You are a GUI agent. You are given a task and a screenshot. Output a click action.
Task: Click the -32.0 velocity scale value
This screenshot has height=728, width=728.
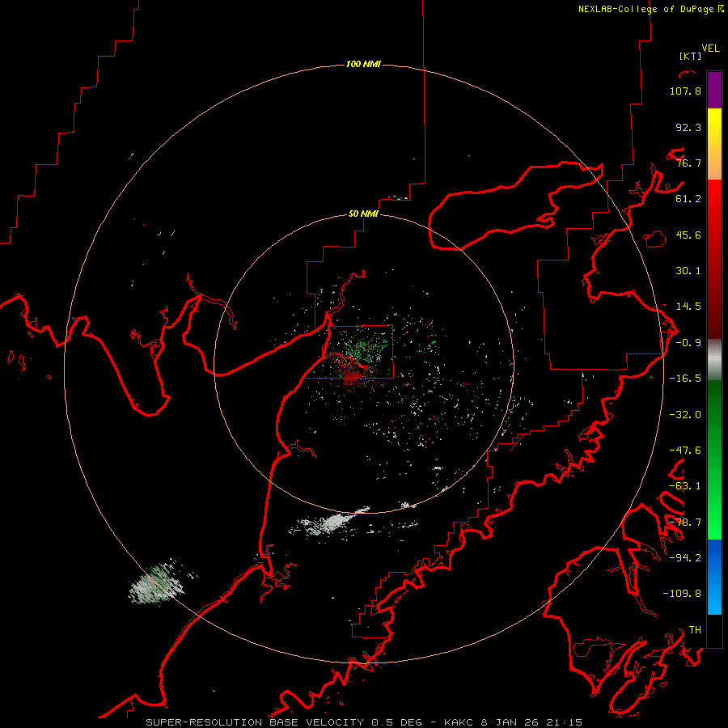[x=685, y=415]
